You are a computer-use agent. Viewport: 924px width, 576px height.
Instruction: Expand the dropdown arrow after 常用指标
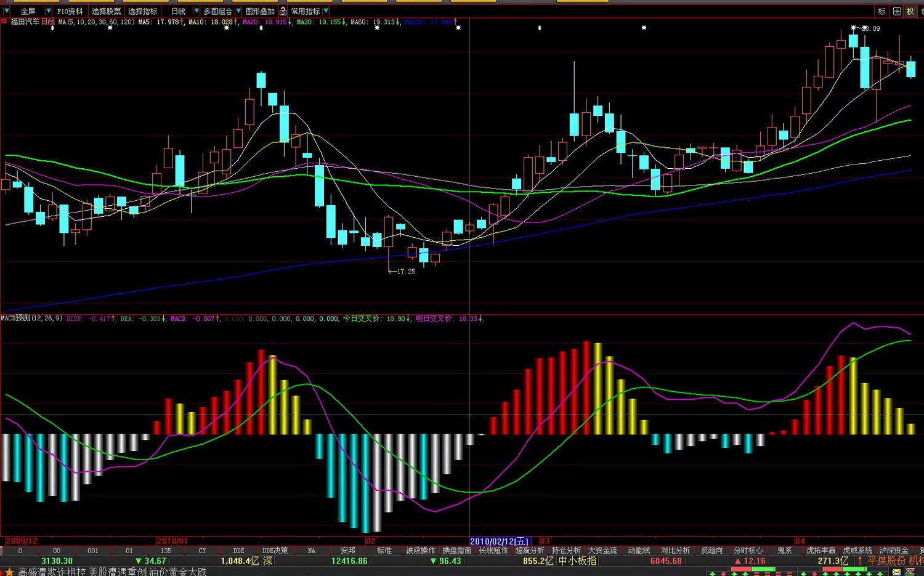tap(326, 11)
